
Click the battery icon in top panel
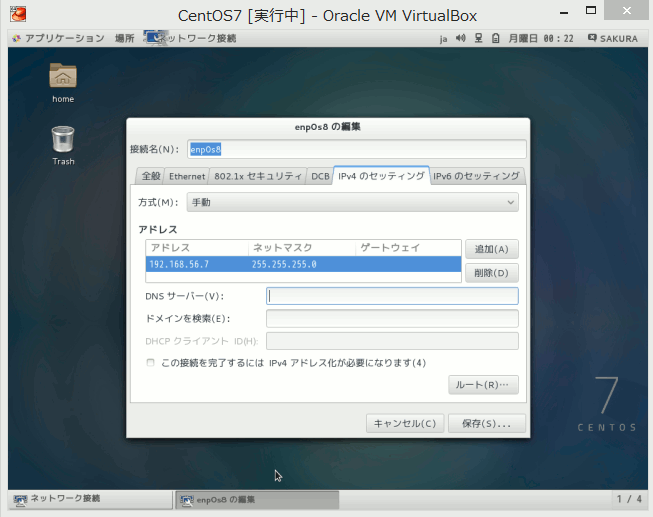495,38
